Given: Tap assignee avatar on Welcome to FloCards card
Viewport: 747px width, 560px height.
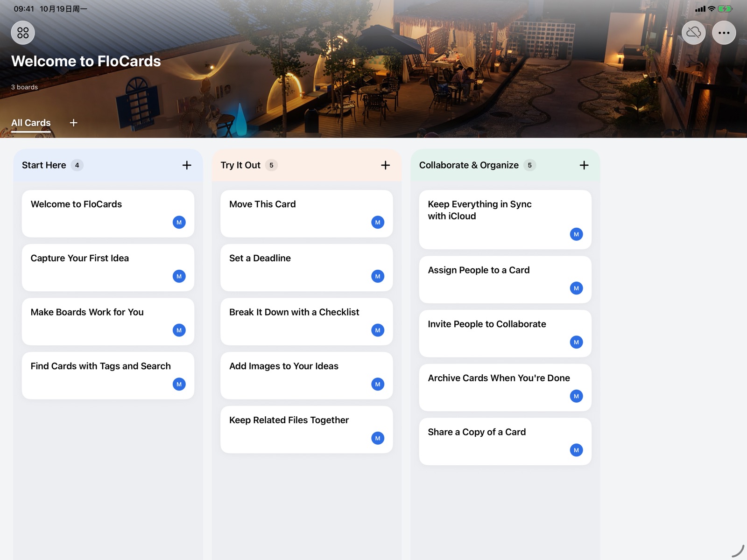Looking at the screenshot, I should [x=179, y=222].
